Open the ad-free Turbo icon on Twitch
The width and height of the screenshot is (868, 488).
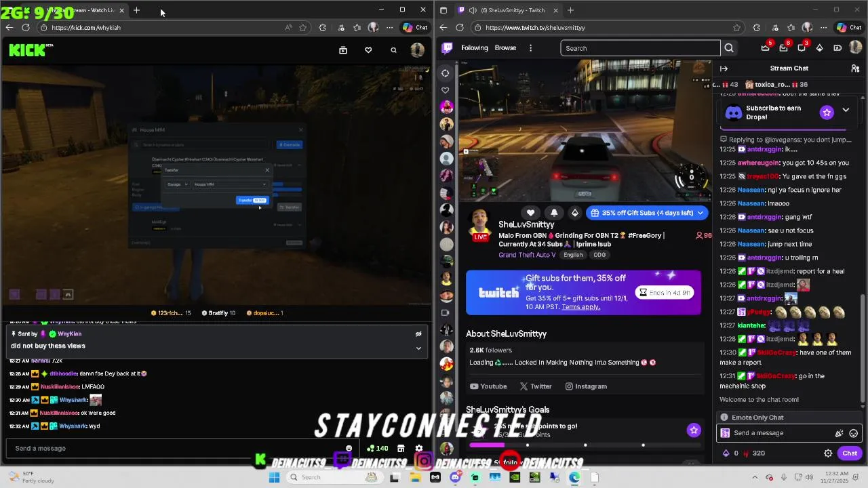tap(837, 48)
